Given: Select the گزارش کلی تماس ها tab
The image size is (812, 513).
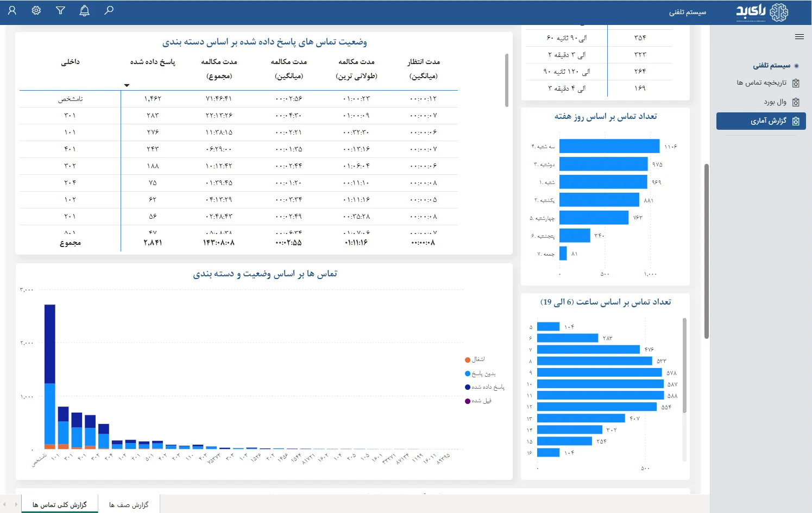Looking at the screenshot, I should [60, 505].
